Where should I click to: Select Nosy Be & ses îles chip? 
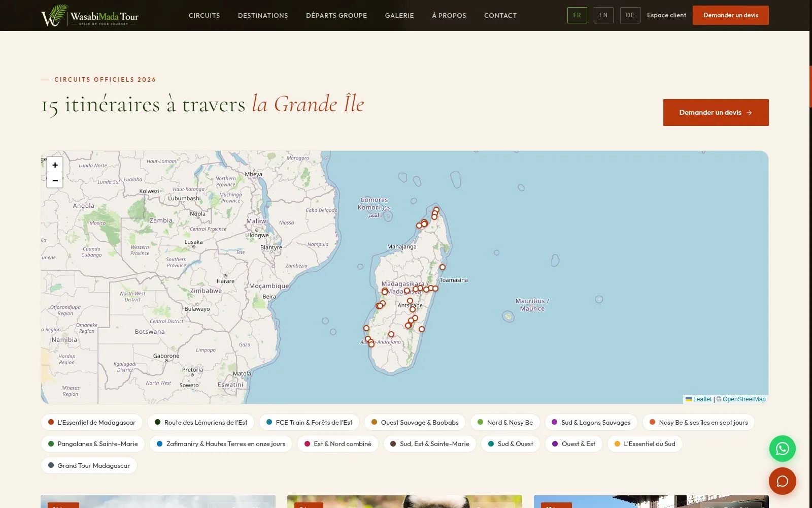(x=698, y=422)
